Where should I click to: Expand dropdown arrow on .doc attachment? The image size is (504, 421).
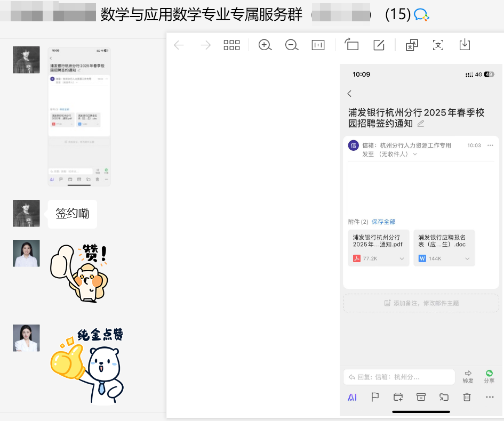point(467,259)
